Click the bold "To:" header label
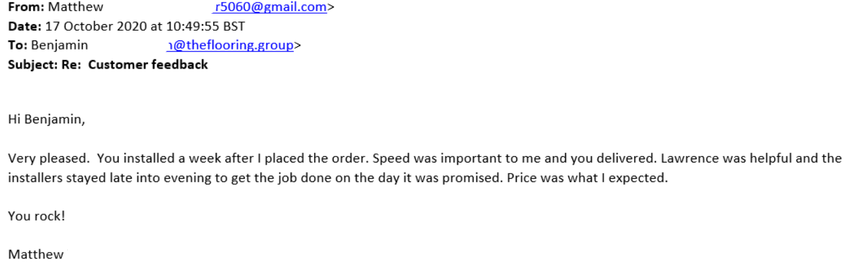 point(18,46)
